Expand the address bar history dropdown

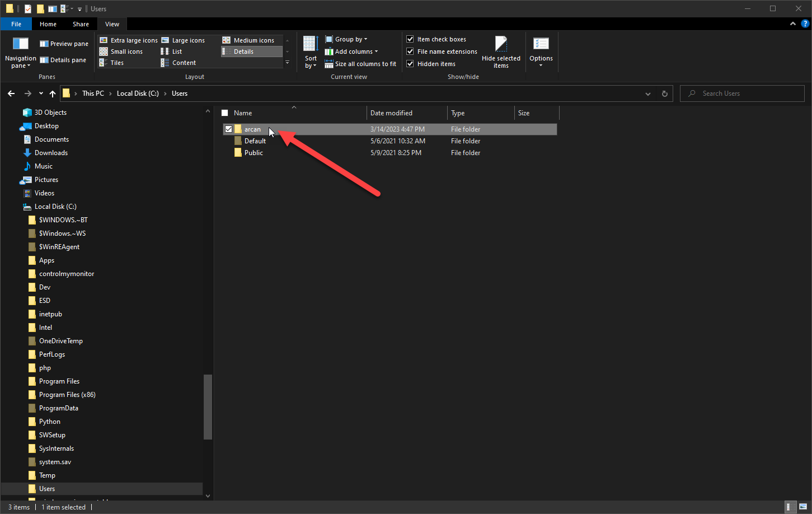(x=648, y=94)
